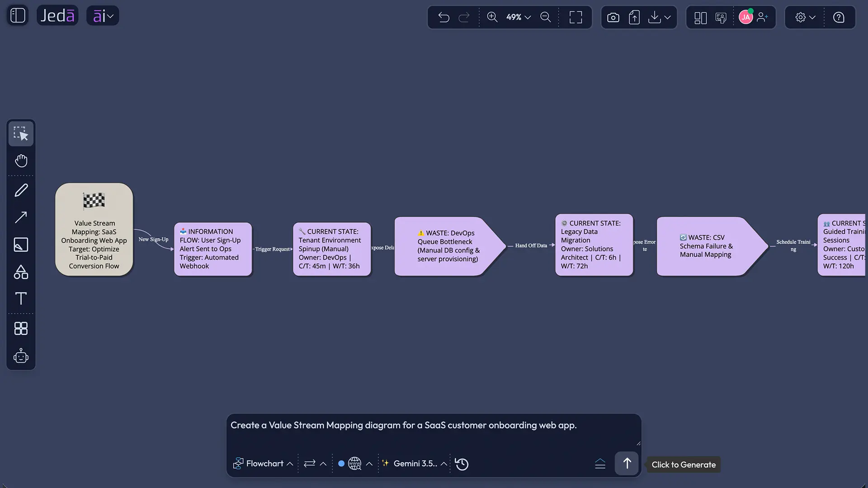Select the Legacy Data Migration node
868x488 pixels.
(x=594, y=245)
